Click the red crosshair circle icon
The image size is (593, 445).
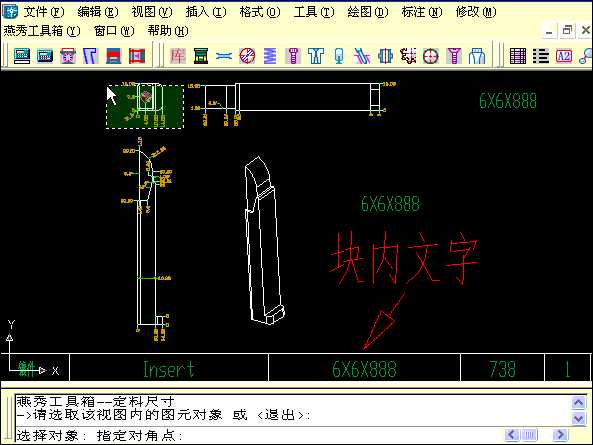click(x=431, y=56)
